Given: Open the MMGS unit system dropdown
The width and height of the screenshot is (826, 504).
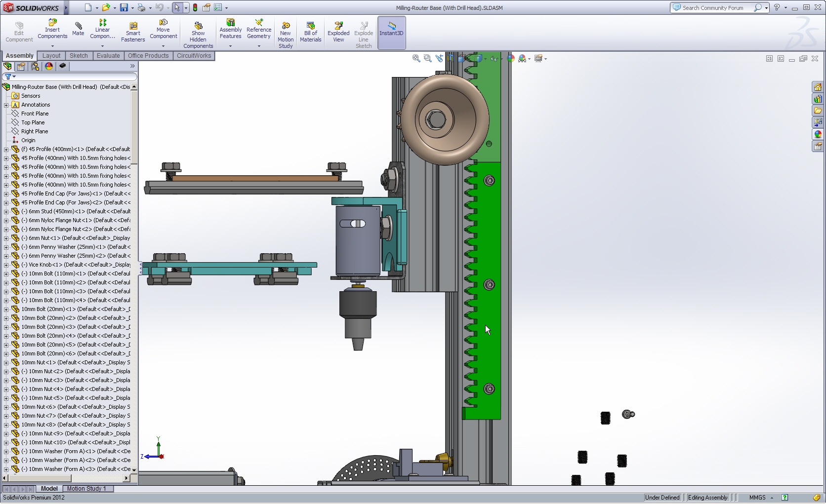Looking at the screenshot, I should pos(772,498).
